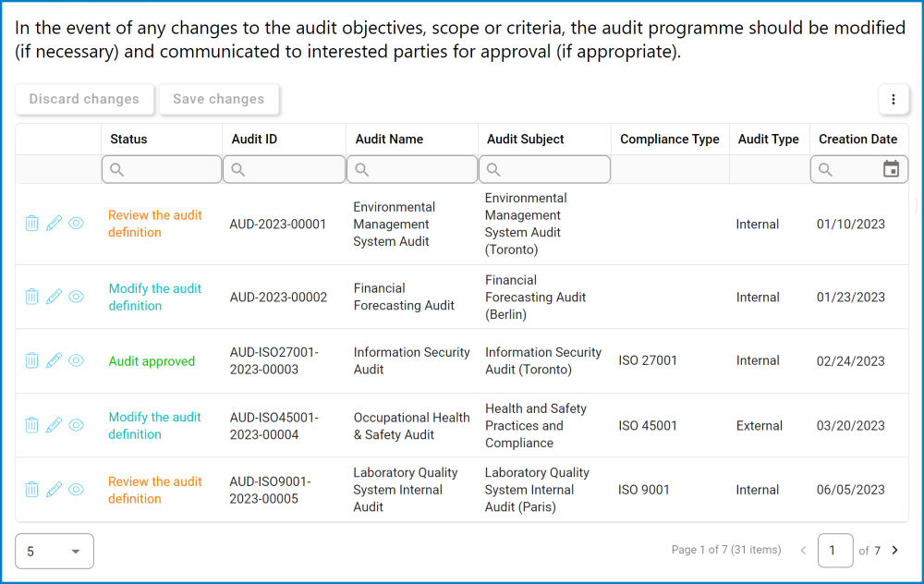Click the search icon in the Status filter

pyautogui.click(x=117, y=169)
